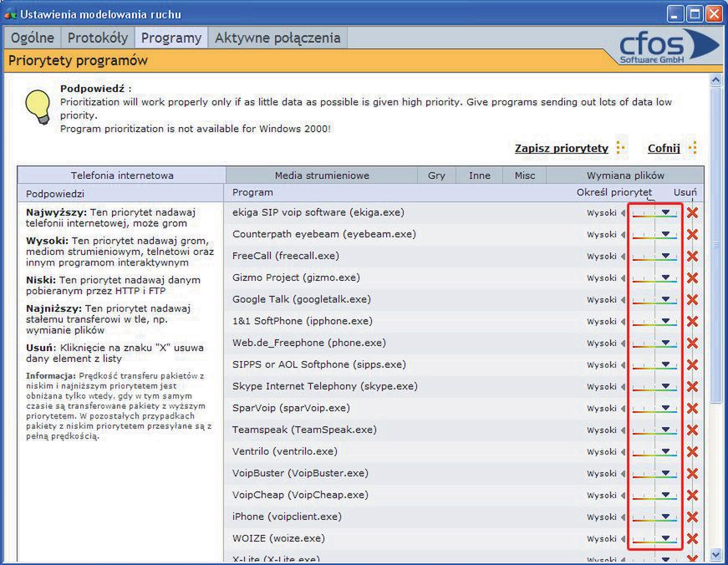Lower Skype priority with left arrow

(x=623, y=387)
